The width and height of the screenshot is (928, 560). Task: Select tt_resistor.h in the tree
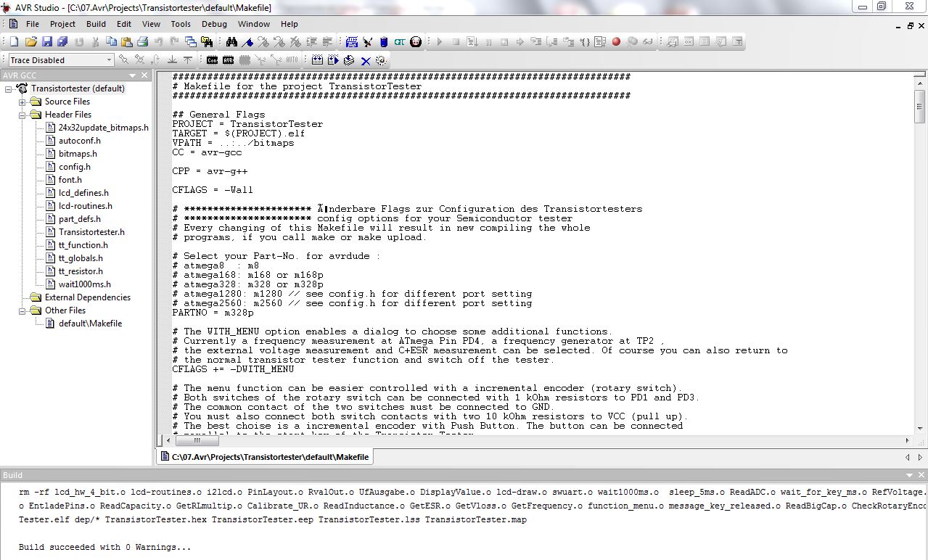(x=81, y=271)
